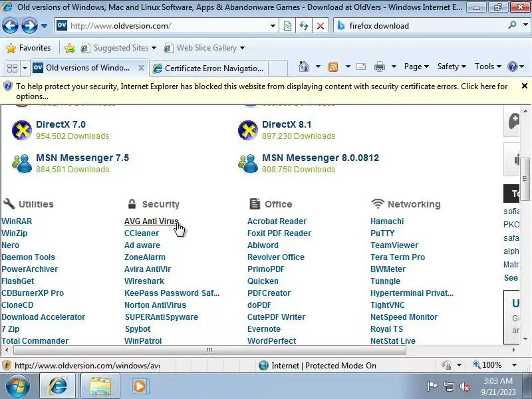Open the Page menu

[x=416, y=66]
